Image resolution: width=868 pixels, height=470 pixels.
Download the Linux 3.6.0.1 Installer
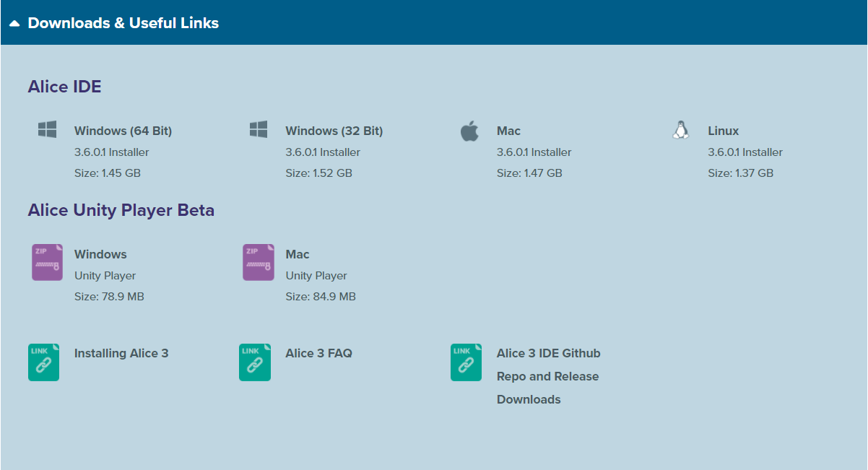point(723,131)
